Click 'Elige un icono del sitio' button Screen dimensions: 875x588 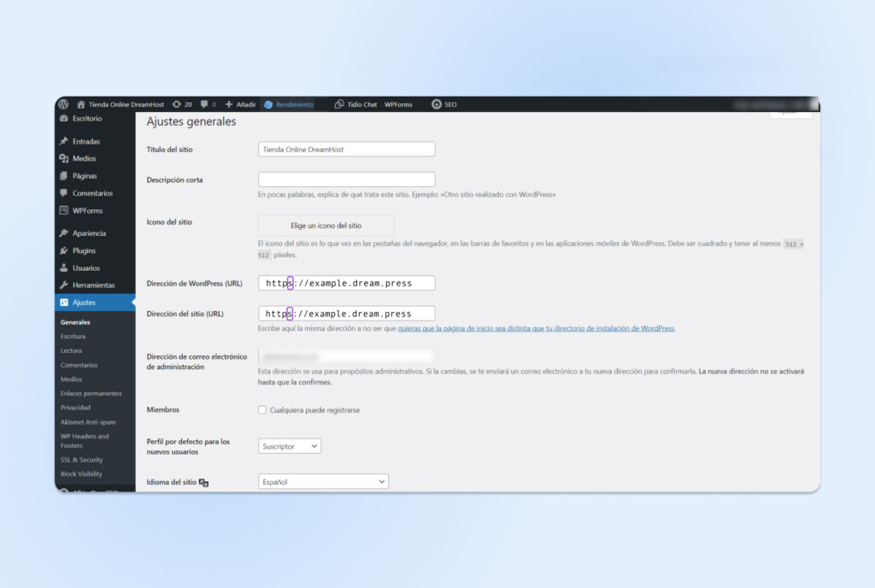(x=326, y=226)
